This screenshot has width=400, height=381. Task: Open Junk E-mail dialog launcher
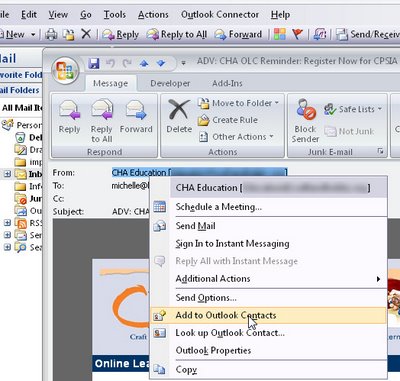[380, 151]
